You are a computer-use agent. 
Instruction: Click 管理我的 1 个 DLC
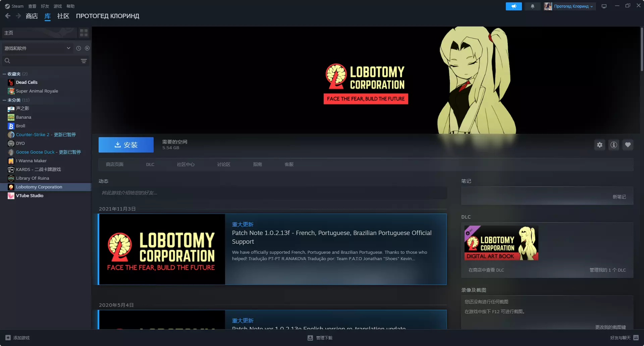[608, 270]
